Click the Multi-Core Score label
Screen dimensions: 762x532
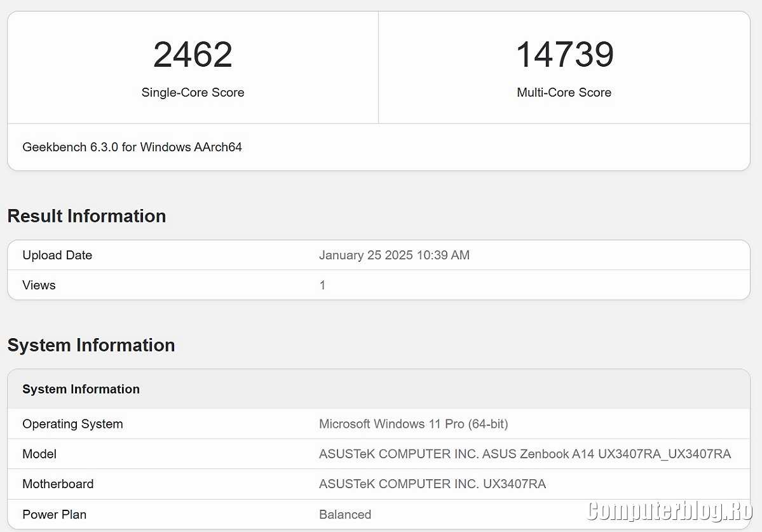click(564, 92)
